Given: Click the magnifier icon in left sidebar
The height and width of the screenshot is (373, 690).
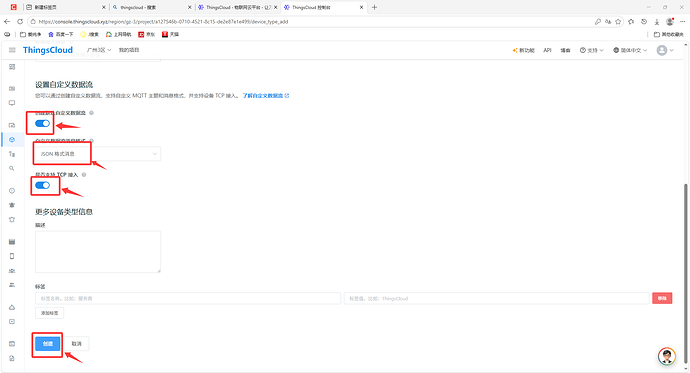Looking at the screenshot, I should coord(12,168).
